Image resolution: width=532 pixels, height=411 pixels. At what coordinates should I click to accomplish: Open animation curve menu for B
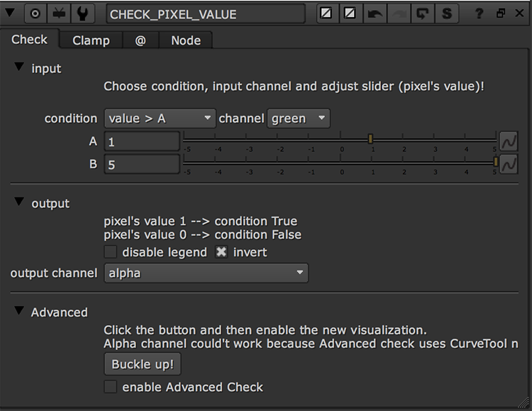(508, 164)
